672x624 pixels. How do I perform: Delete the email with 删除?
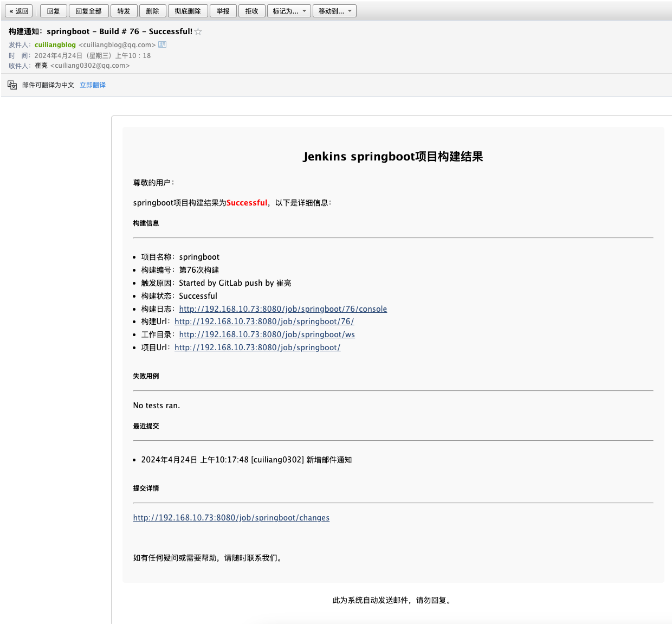153,11
